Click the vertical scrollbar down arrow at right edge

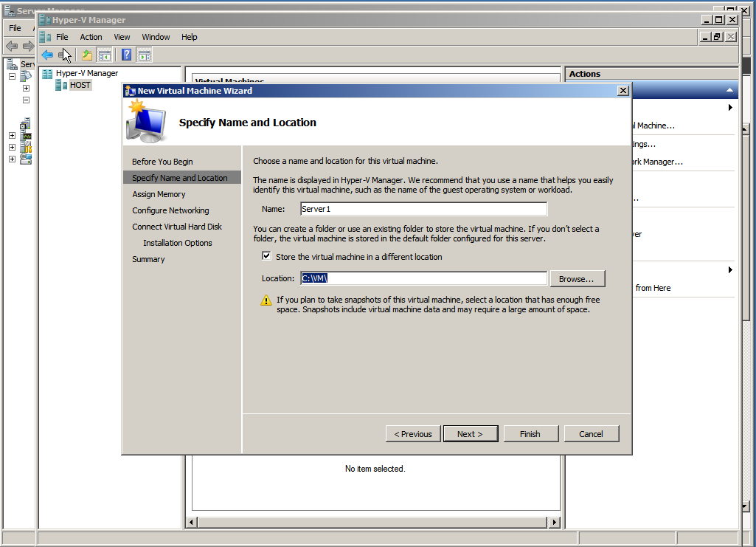pos(746,506)
